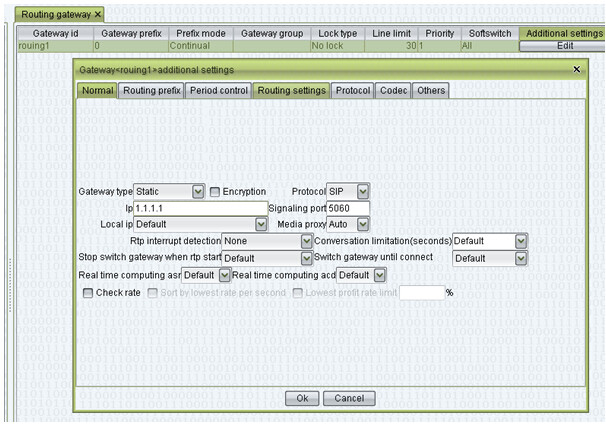Open Conversation limitation dropdown
Screen dimensions: 606x425
pyautogui.click(x=520, y=241)
